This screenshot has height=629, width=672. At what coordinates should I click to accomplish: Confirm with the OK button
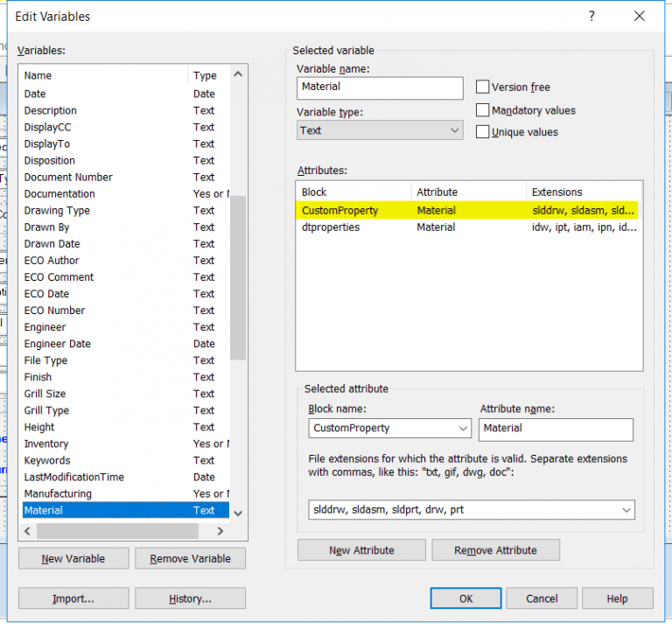tap(465, 598)
